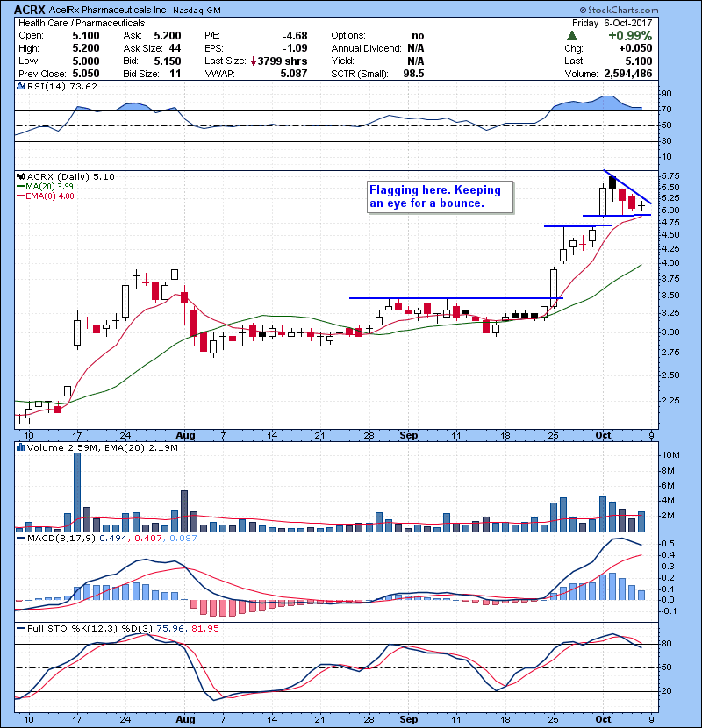This screenshot has height=728, width=702.
Task: Click the 90 level on RSI axis
Action: point(666,94)
